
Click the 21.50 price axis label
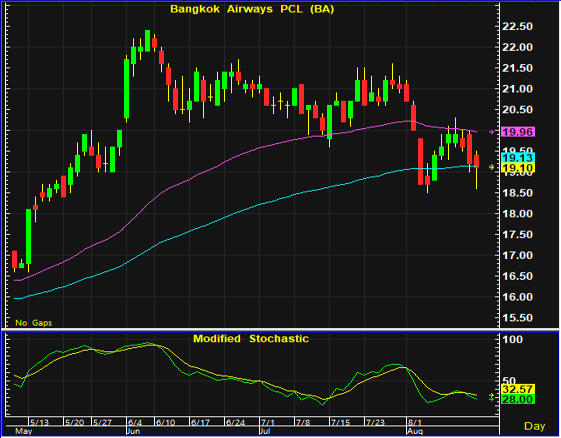point(517,68)
